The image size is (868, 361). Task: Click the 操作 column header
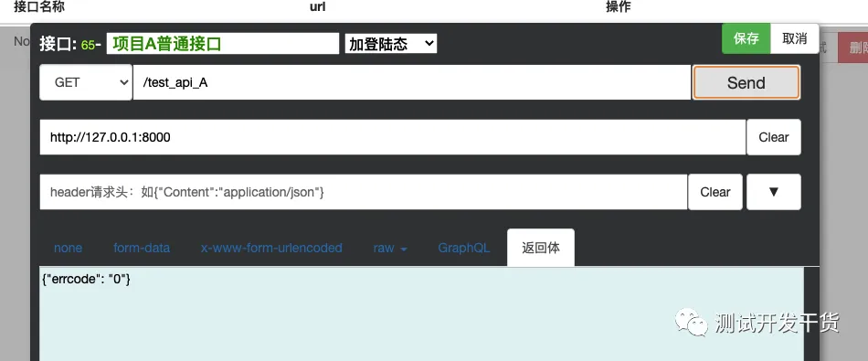pyautogui.click(x=619, y=6)
